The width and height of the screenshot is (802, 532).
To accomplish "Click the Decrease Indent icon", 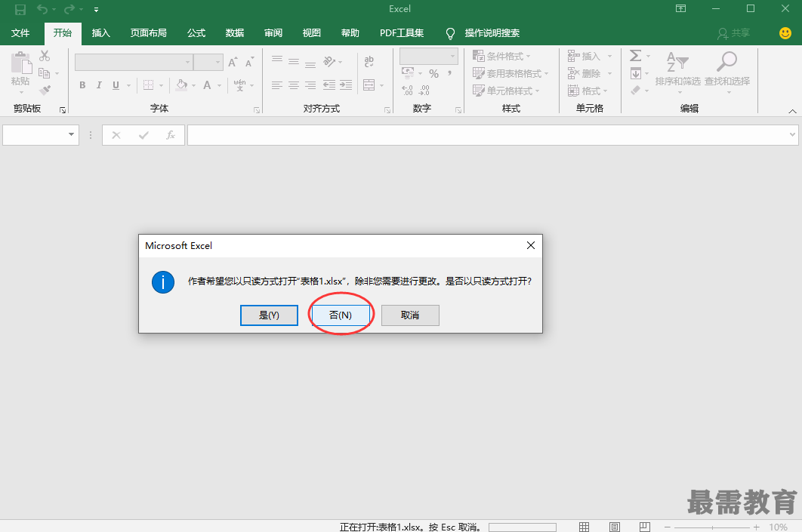I will [x=329, y=85].
